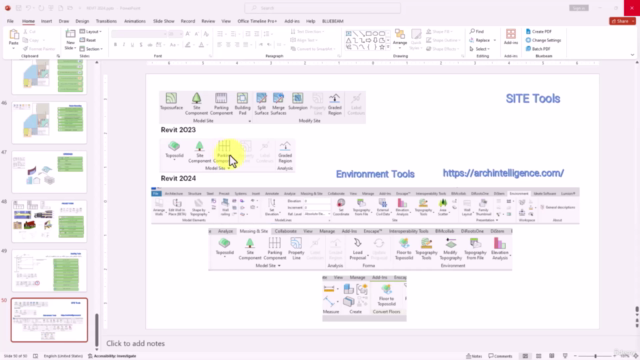Switch to Normal view in status bar
Viewport: 640px width, 360px height.
525,356
